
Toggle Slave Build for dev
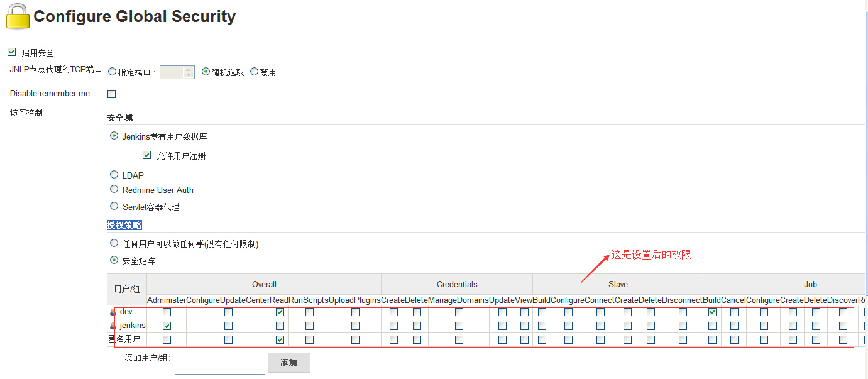coord(542,312)
